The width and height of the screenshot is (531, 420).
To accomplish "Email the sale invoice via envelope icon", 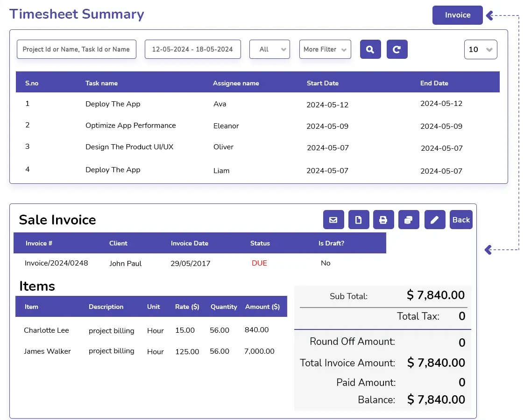I will click(333, 220).
